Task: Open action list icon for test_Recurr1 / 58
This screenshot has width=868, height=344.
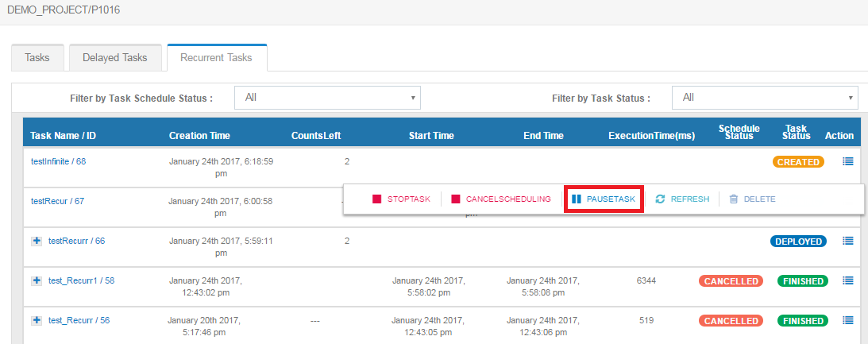Action: tap(847, 280)
